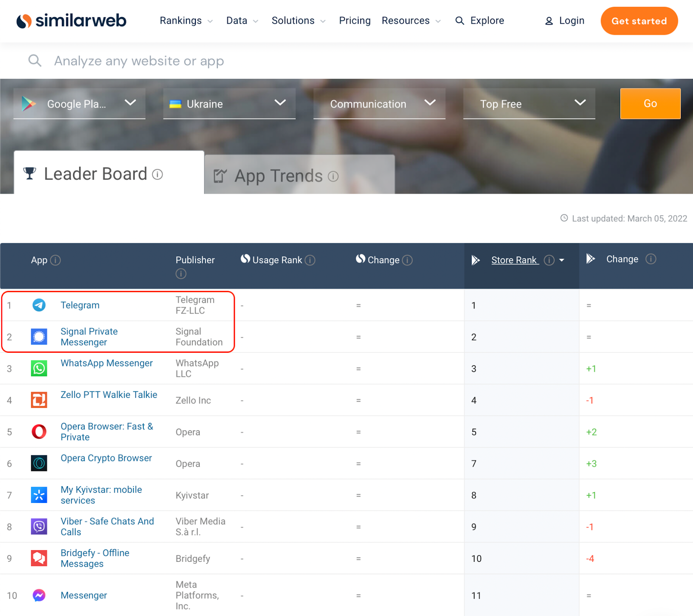The width and height of the screenshot is (693, 616).
Task: Click the -4 change value for Bridgefy
Action: coord(590,558)
